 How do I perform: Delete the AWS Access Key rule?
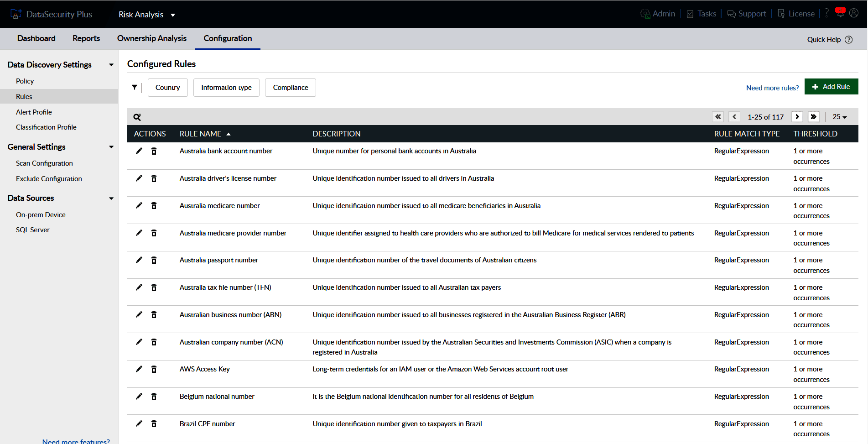tap(154, 369)
